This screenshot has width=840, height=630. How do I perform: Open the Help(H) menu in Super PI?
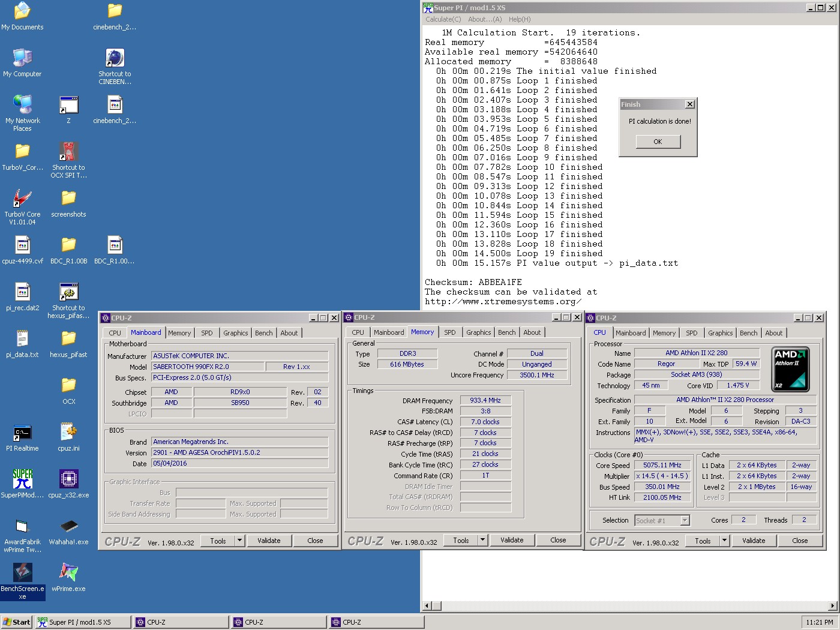click(520, 19)
